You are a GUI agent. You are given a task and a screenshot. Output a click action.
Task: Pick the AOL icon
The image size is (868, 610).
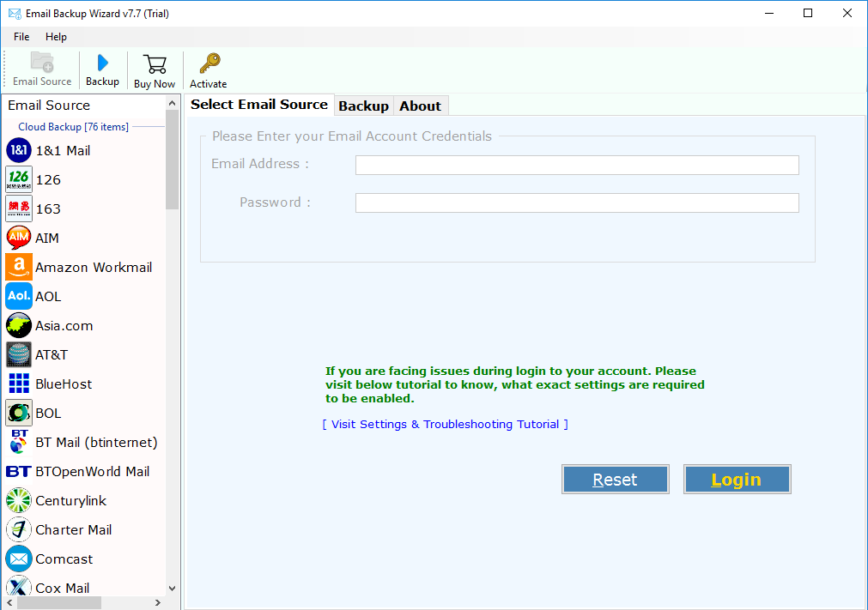[19, 297]
